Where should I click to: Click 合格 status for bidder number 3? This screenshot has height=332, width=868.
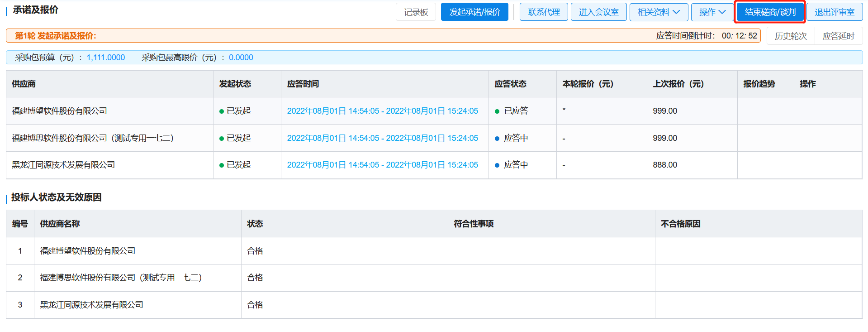click(255, 305)
